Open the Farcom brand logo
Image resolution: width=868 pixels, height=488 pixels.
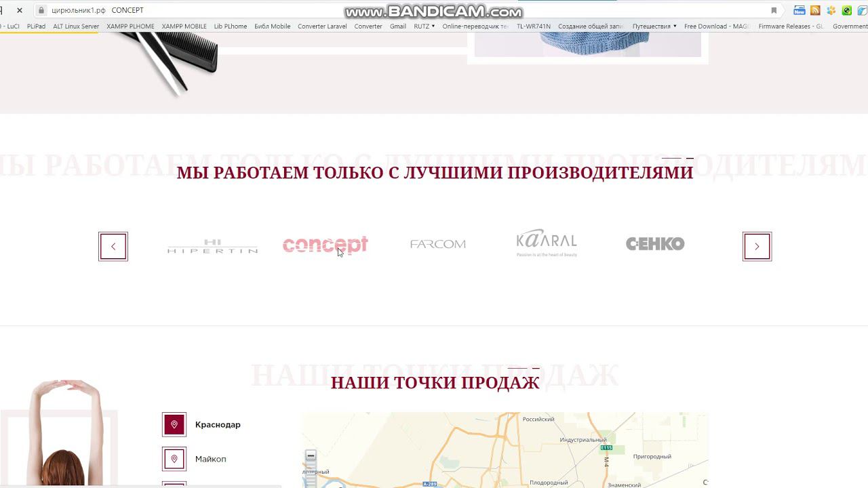(438, 244)
